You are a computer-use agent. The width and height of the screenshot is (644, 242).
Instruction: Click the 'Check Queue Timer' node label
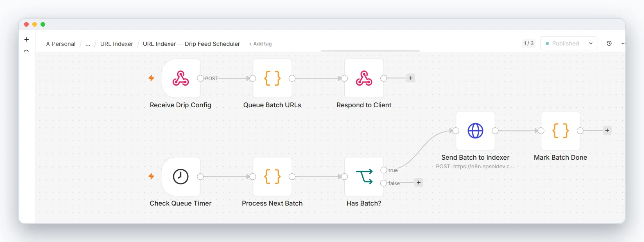181,203
